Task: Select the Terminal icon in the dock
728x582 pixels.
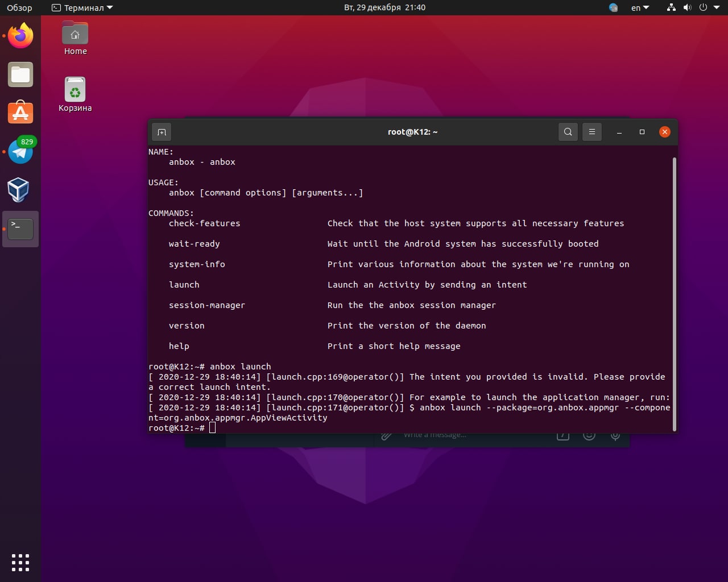Action: pos(20,229)
